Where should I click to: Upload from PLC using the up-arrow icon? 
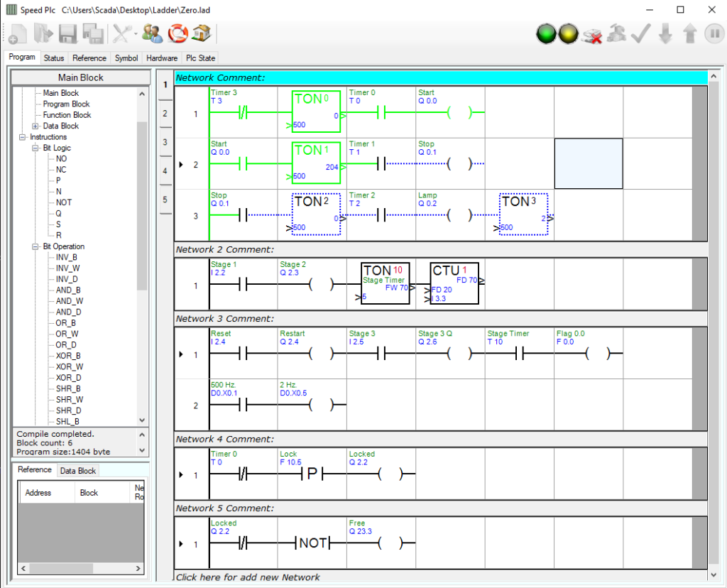689,33
